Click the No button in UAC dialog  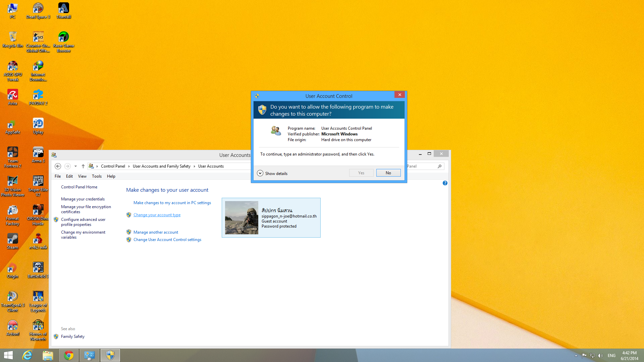(x=388, y=173)
